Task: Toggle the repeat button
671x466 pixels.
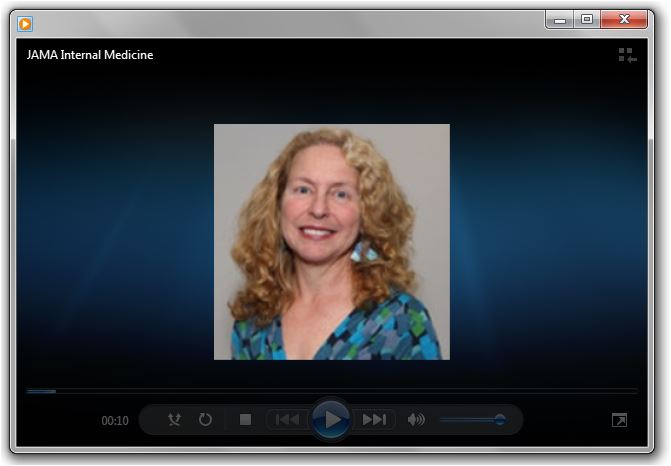Action: 206,420
